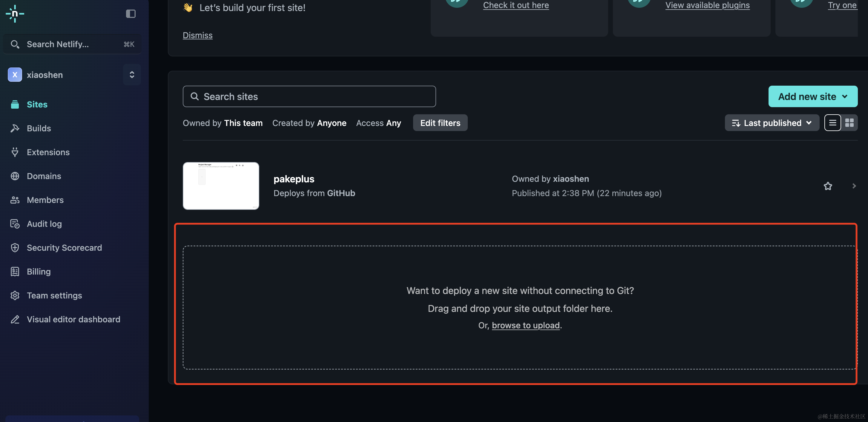Viewport: 868px width, 422px height.
Task: Collapse the sidebar with panel icon
Action: point(131,14)
